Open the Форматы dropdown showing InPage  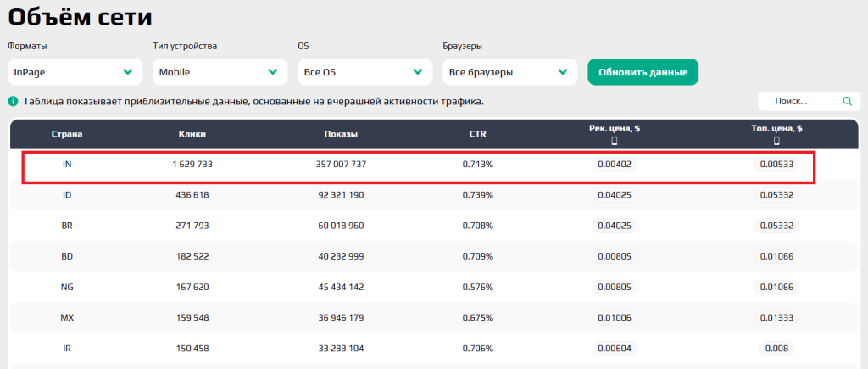pyautogui.click(x=75, y=72)
